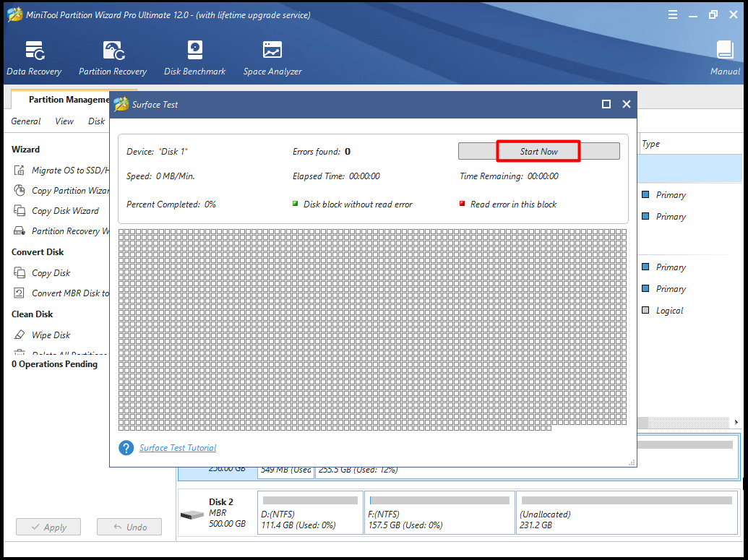This screenshot has height=560, width=748.
Task: Open the General menu
Action: 26,121
